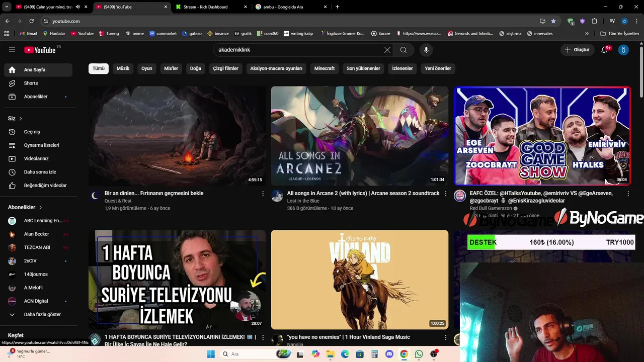Open 140journos channel
This screenshot has height=362, width=644.
pyautogui.click(x=38, y=274)
